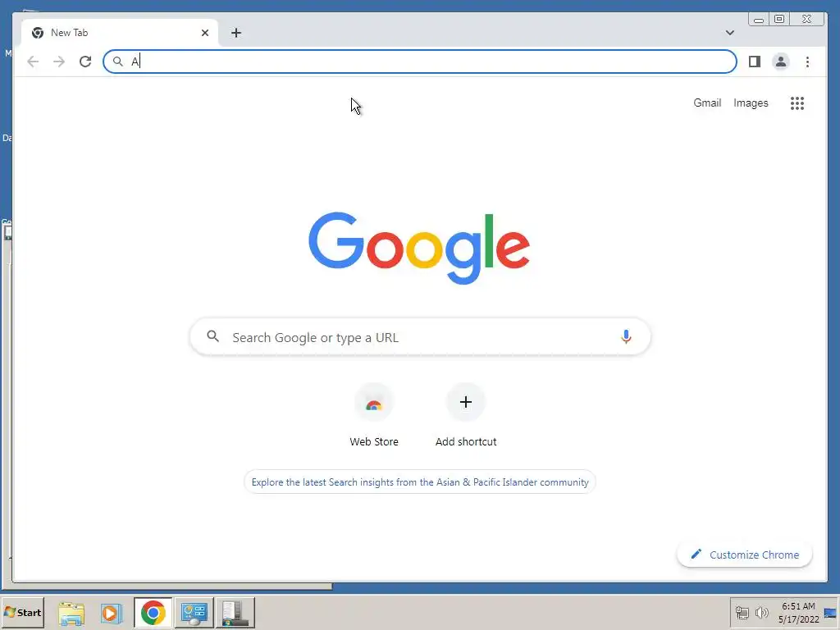Click the browser forward arrow
This screenshot has height=630, width=840.
(59, 62)
